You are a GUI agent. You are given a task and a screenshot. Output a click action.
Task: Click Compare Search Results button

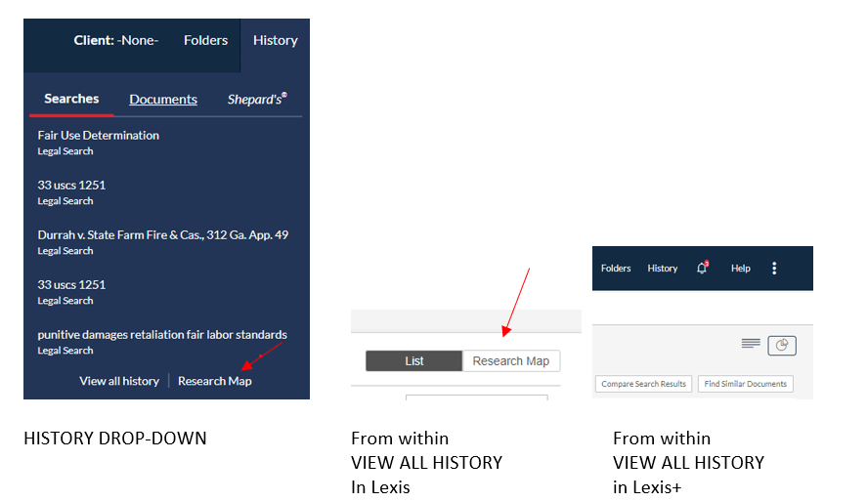644,384
